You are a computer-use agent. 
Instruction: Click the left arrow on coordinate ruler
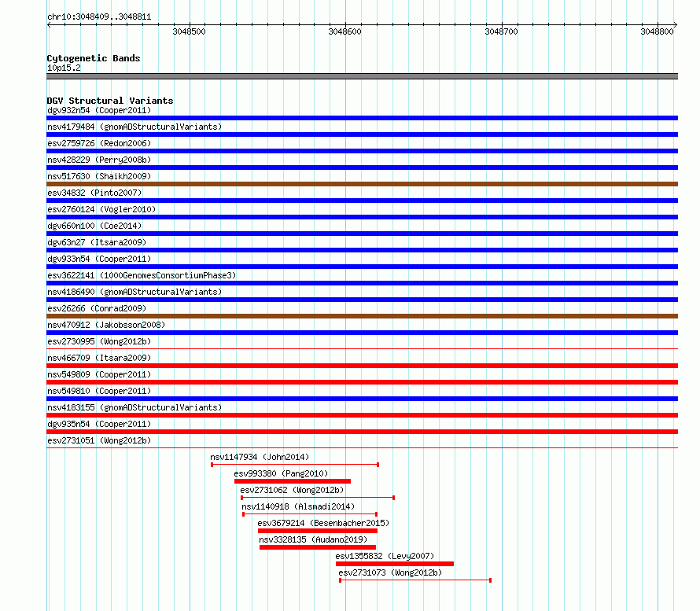49,25
